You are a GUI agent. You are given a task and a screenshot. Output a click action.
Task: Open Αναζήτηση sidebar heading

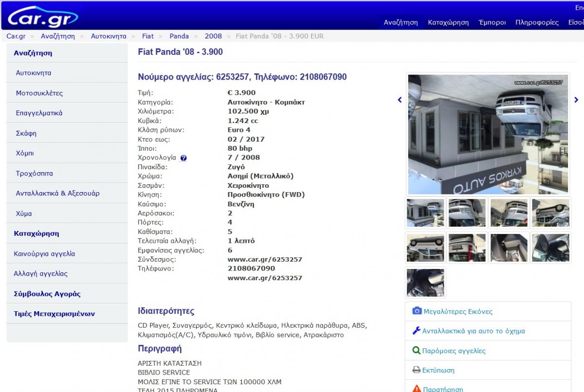tap(67, 53)
